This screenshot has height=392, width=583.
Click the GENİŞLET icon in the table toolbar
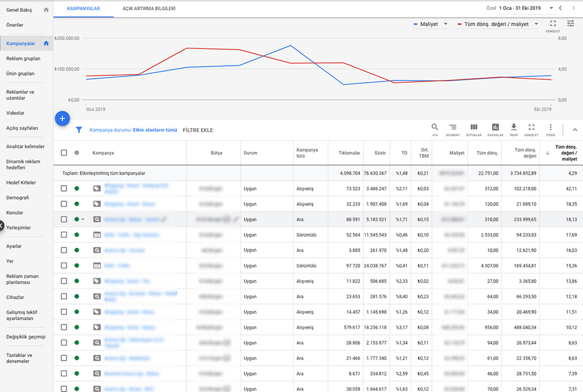click(531, 127)
